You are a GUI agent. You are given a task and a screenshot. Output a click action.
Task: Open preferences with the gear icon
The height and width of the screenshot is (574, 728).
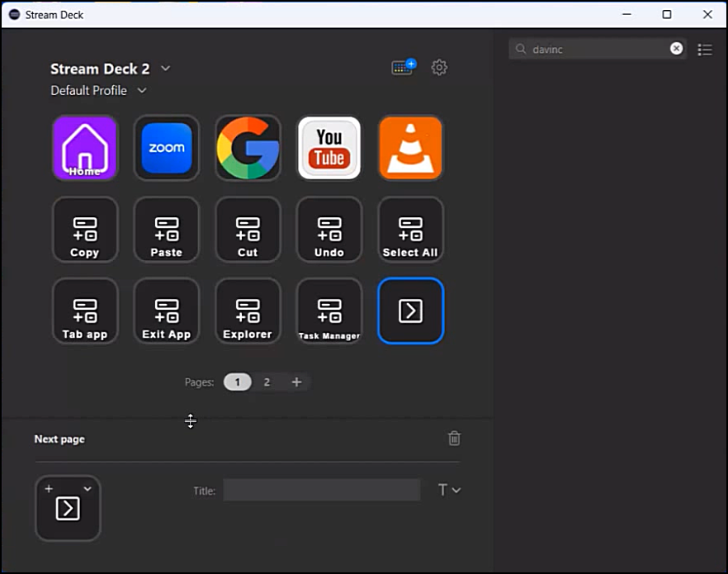pyautogui.click(x=439, y=68)
